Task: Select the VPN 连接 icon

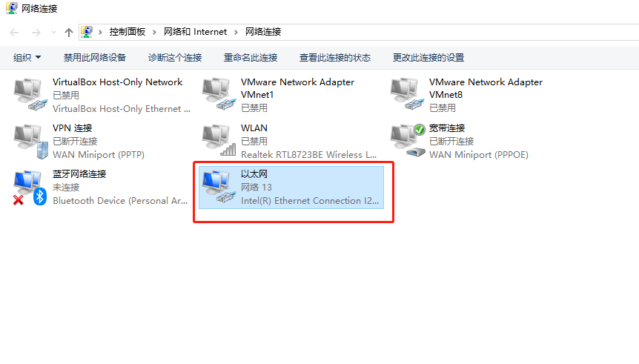Action: click(30, 142)
